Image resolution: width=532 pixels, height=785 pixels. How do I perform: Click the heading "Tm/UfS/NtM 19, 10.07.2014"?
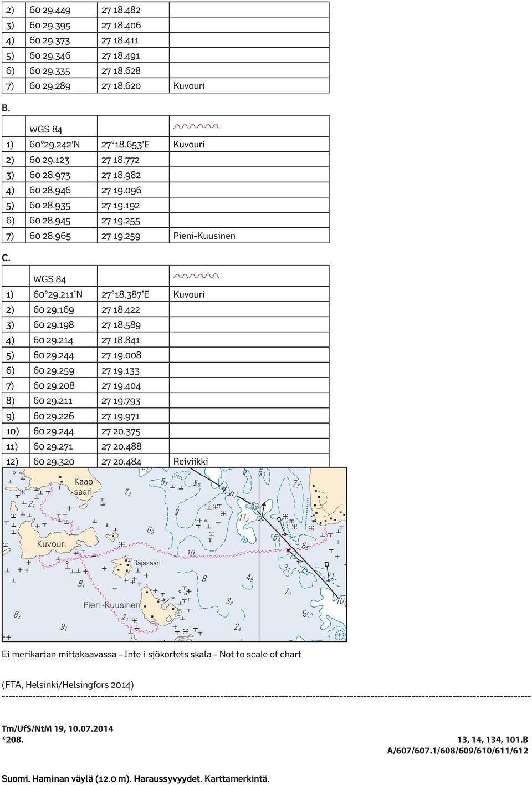58,728
